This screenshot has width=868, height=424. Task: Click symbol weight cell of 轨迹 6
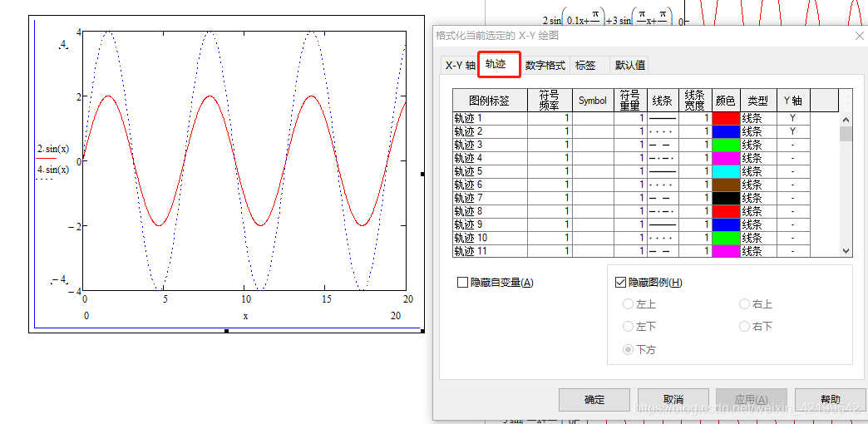[x=630, y=185]
